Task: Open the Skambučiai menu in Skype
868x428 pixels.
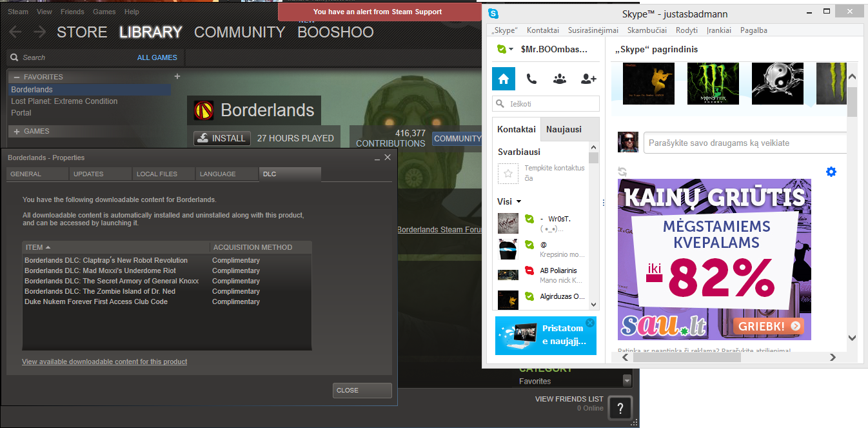Action: point(647,30)
